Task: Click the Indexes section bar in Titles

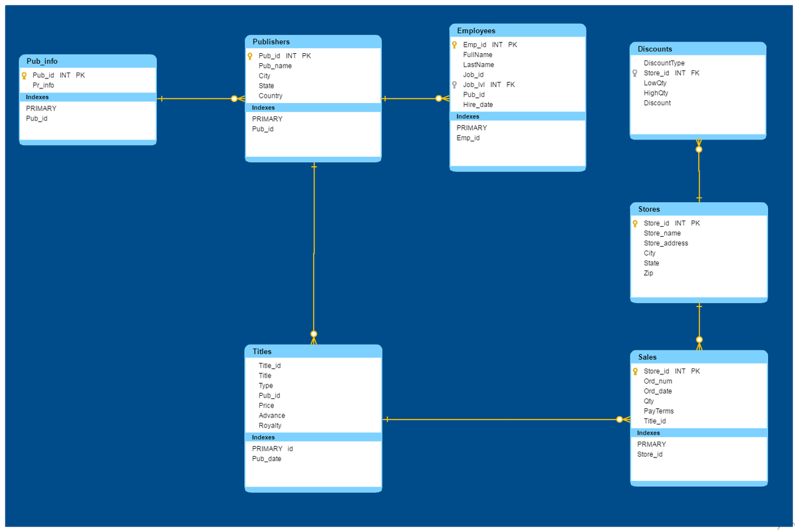Action: tap(313, 438)
